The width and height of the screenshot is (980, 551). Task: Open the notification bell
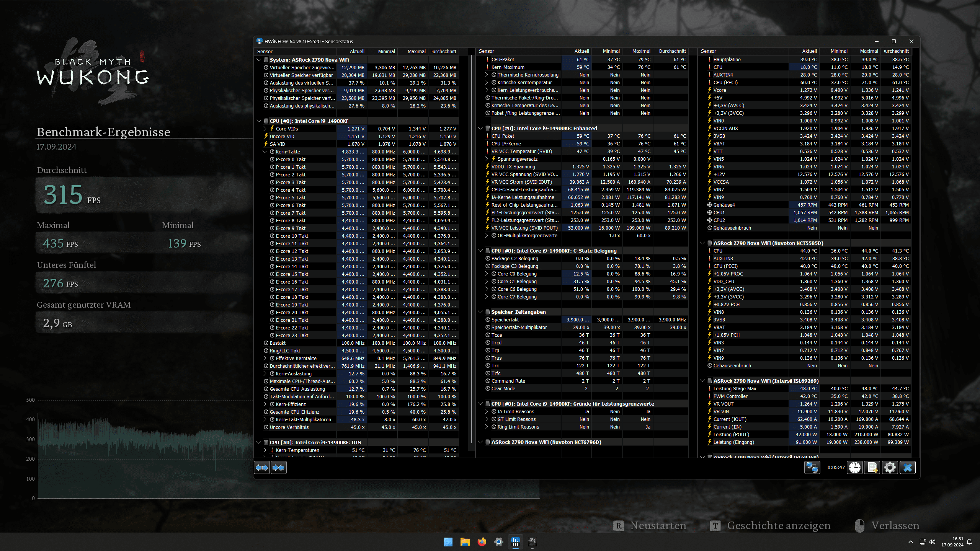[x=969, y=542]
